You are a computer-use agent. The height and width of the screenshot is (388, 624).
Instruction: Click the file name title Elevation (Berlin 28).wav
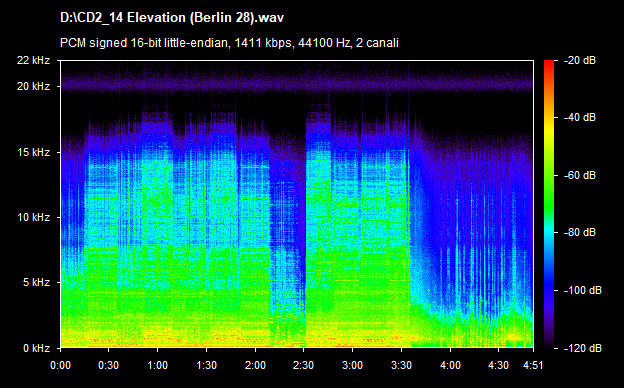[172, 18]
